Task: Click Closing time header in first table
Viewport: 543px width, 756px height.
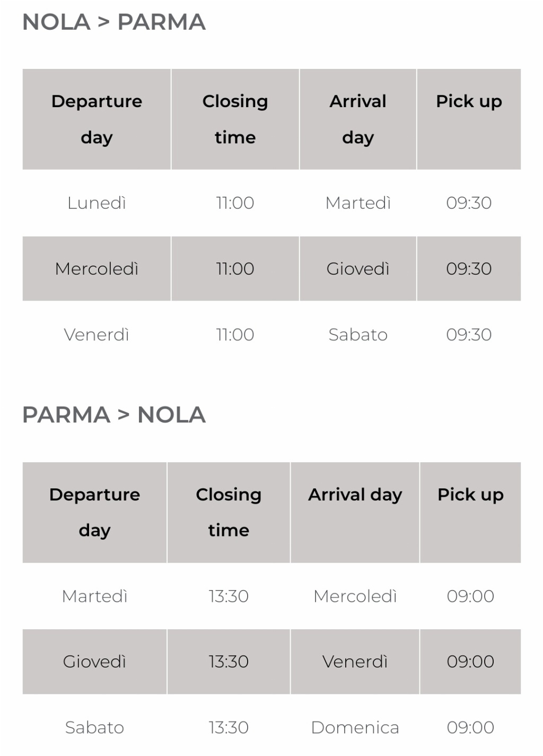Action: 235,119
